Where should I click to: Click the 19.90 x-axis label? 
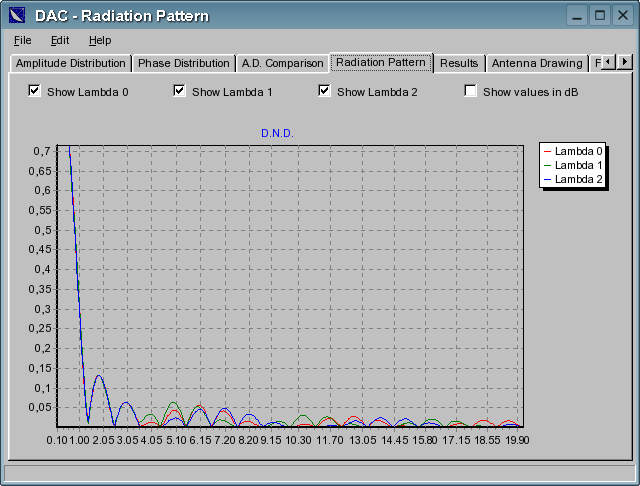tap(517, 440)
